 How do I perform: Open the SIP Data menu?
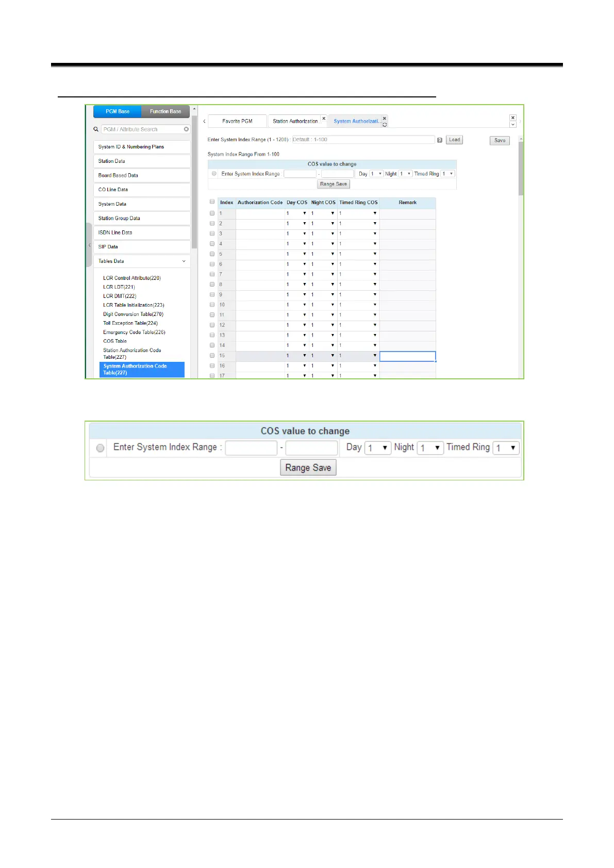point(142,247)
